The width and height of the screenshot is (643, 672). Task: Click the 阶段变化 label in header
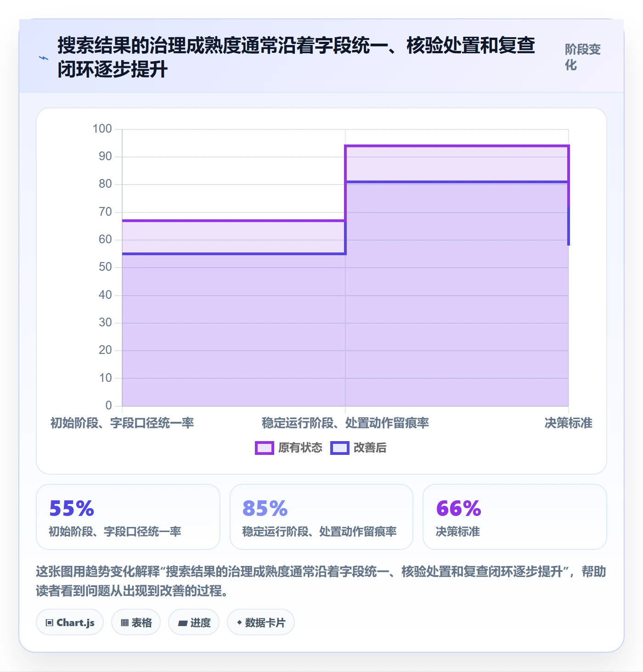(583, 57)
